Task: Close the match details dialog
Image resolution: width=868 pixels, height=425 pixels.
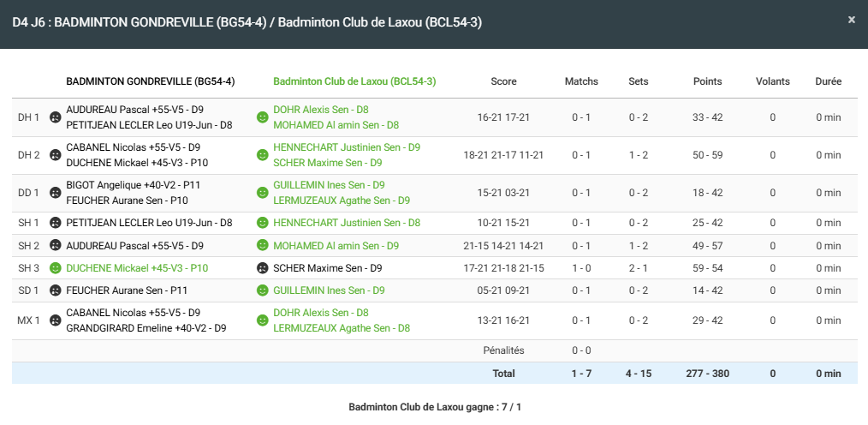Action: [851, 20]
